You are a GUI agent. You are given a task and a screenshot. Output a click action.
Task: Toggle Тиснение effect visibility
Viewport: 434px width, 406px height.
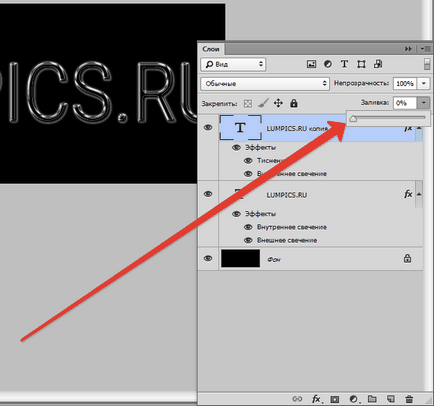[x=248, y=161]
